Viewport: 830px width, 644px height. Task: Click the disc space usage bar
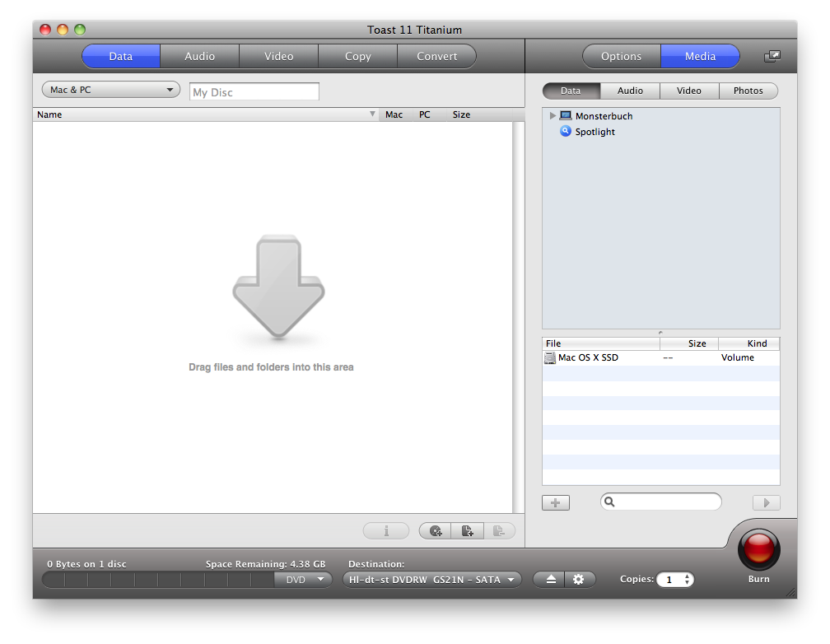pyautogui.click(x=158, y=580)
